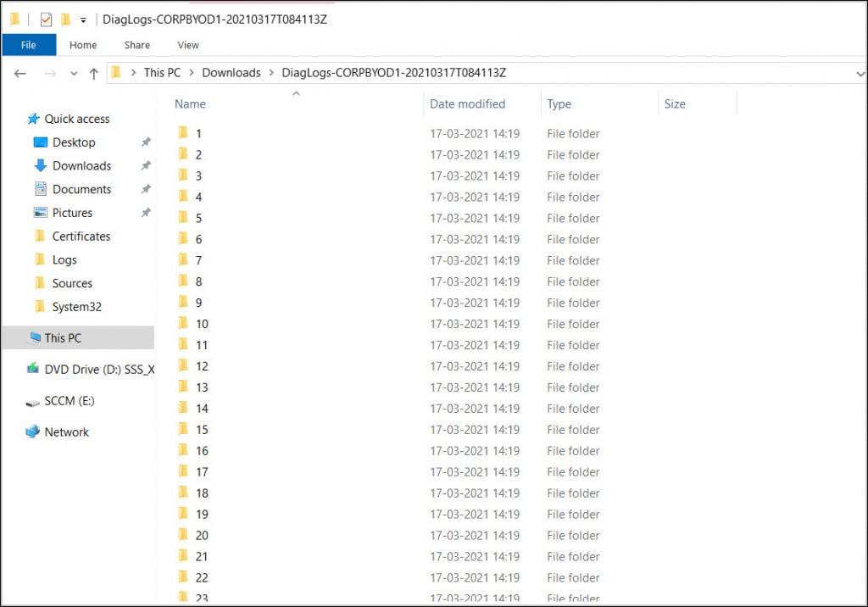868x607 pixels.
Task: Select folder named 7
Action: (198, 261)
